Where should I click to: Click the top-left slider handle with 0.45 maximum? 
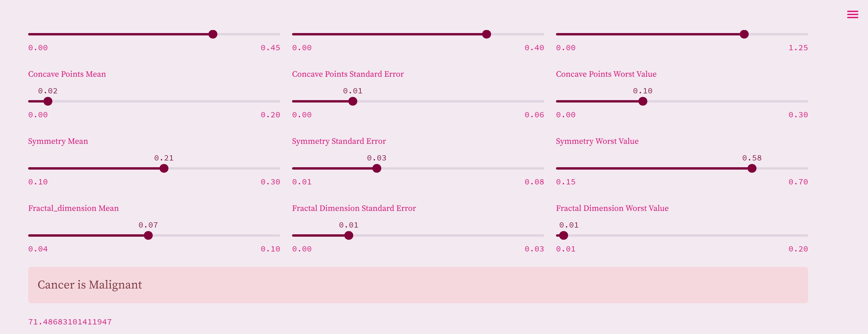(x=213, y=34)
